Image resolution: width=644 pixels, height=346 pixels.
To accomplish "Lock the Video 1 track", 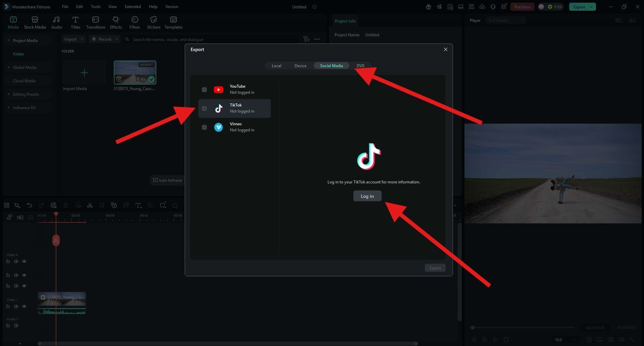I will (8, 306).
